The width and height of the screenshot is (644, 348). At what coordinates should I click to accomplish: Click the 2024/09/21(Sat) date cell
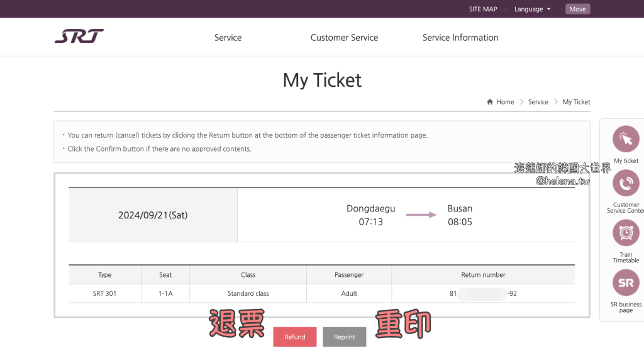153,215
